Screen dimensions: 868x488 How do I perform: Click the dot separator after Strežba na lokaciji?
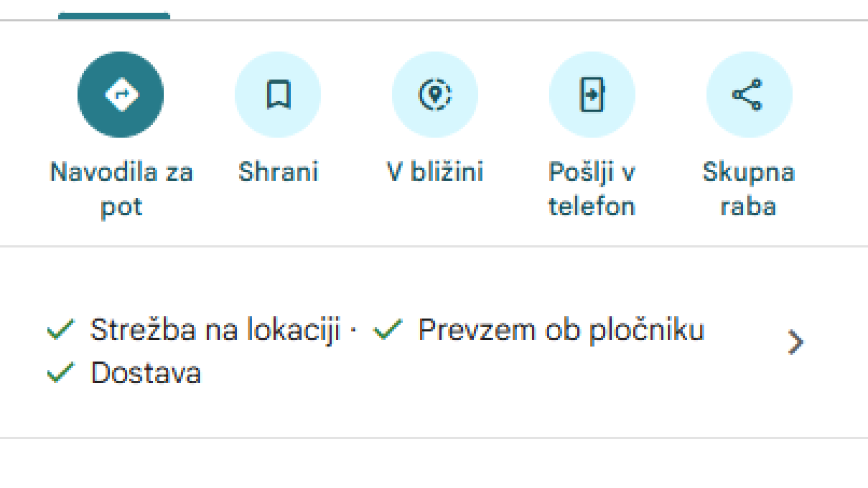coord(354,329)
